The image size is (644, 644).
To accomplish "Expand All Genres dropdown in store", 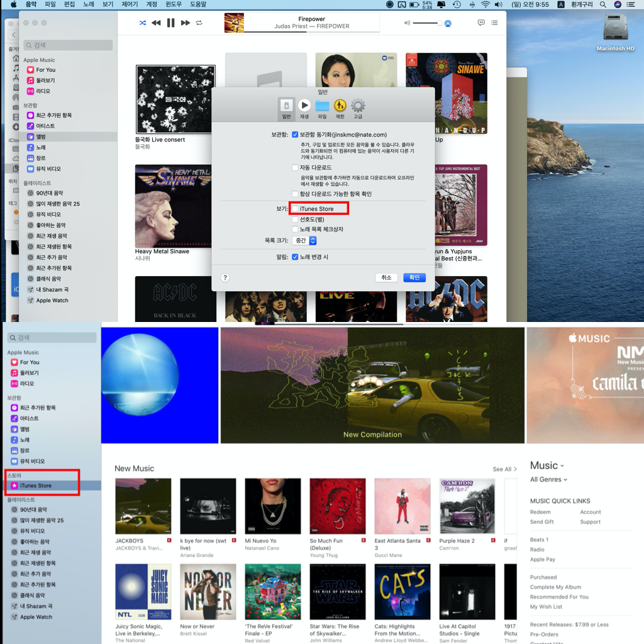I will [x=548, y=479].
